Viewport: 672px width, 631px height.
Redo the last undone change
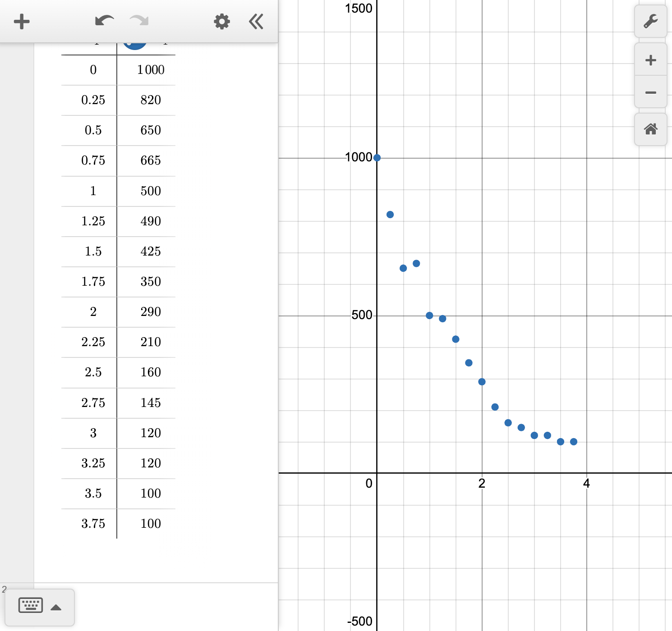click(138, 21)
